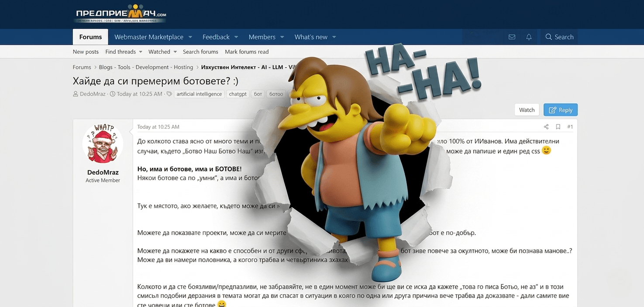Open the Feedback menu item
This screenshot has width=644, height=307.
point(216,37)
